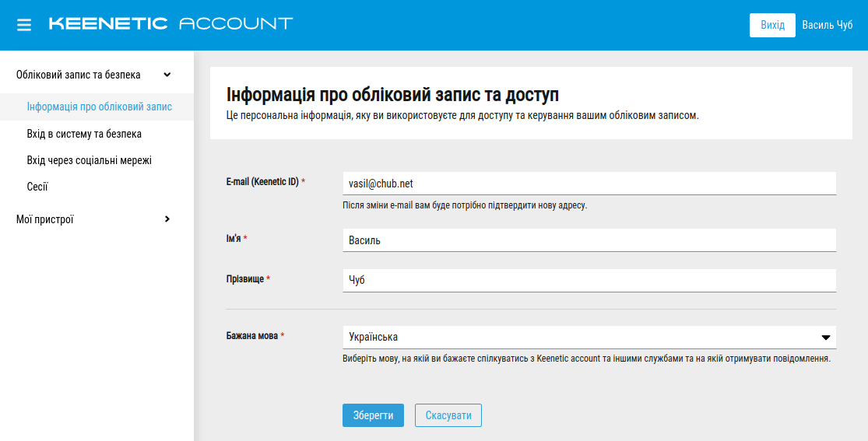
Task: Open the Сесії sidebar item
Action: [x=37, y=187]
